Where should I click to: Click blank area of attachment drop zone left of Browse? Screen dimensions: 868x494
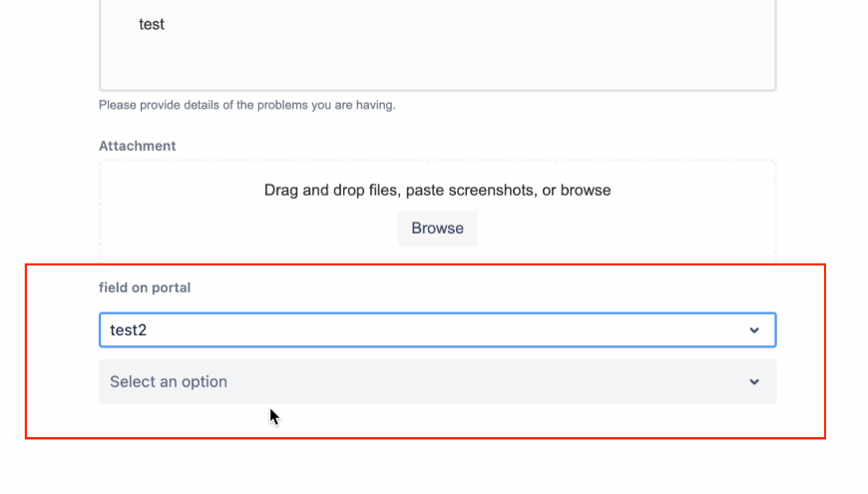pyautogui.click(x=249, y=230)
